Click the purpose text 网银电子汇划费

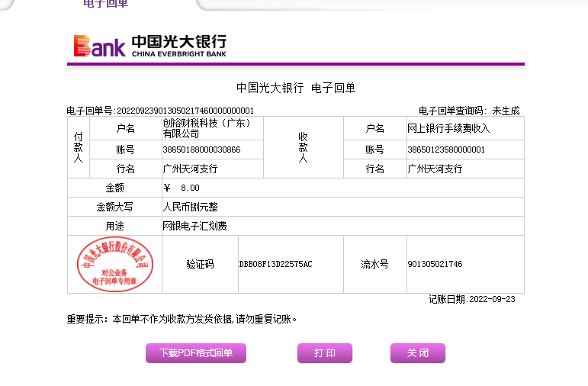(x=194, y=227)
